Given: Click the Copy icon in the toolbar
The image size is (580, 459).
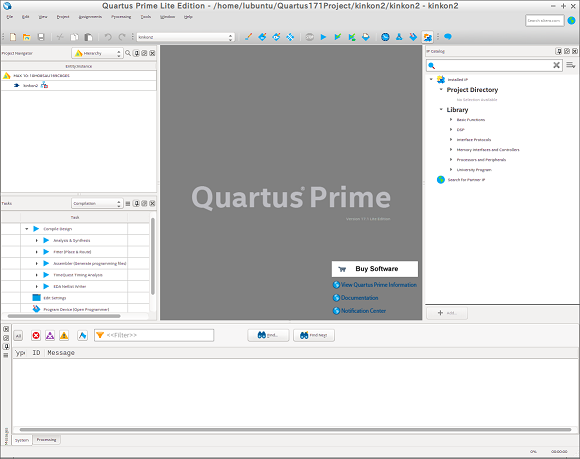Looking at the screenshot, I should 74,37.
